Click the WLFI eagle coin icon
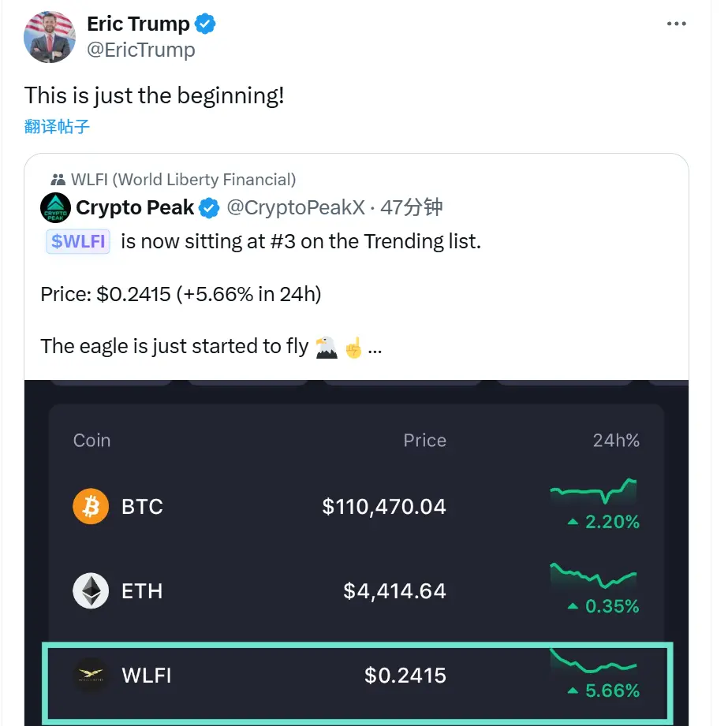This screenshot has width=728, height=726. 91,676
